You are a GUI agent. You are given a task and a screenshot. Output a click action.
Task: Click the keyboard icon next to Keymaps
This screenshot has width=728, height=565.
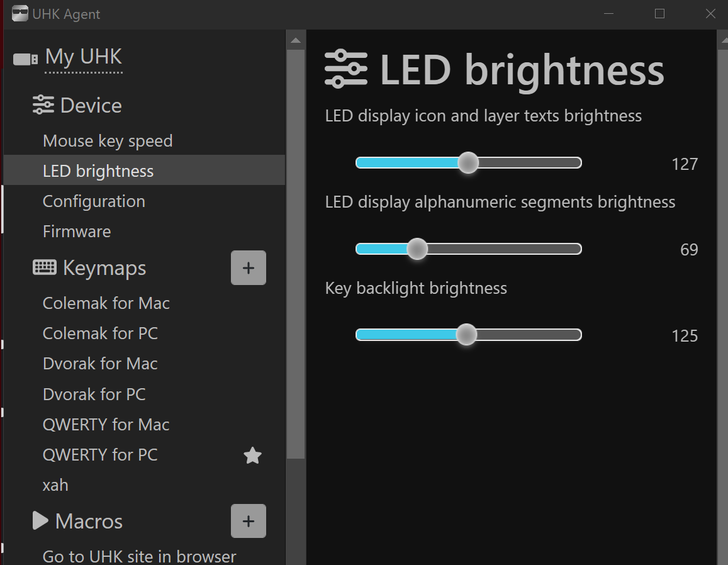pos(45,267)
